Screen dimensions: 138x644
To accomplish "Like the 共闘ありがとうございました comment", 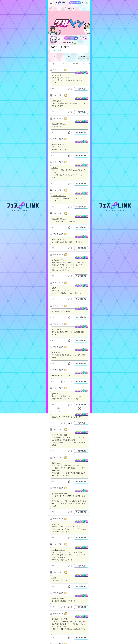I will tap(69, 405).
